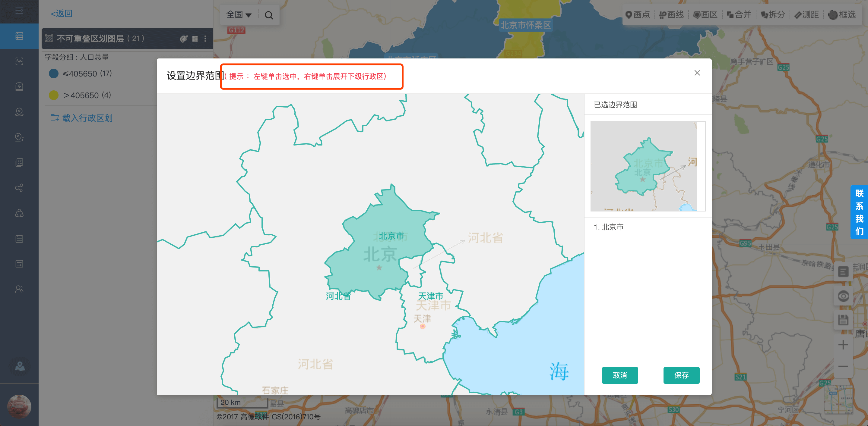868x426 pixels.
Task: Select the 不可重叠区划图层 layer header
Action: tap(127, 39)
